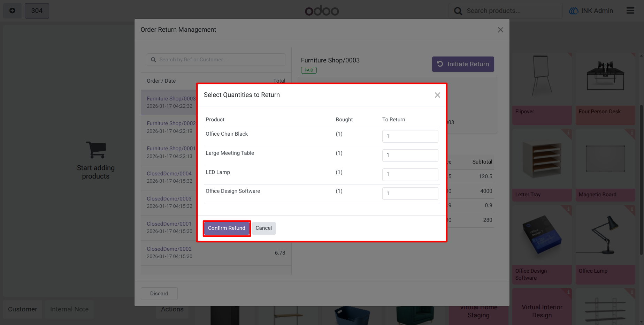Select order ClosedDemo/0001

point(169,228)
